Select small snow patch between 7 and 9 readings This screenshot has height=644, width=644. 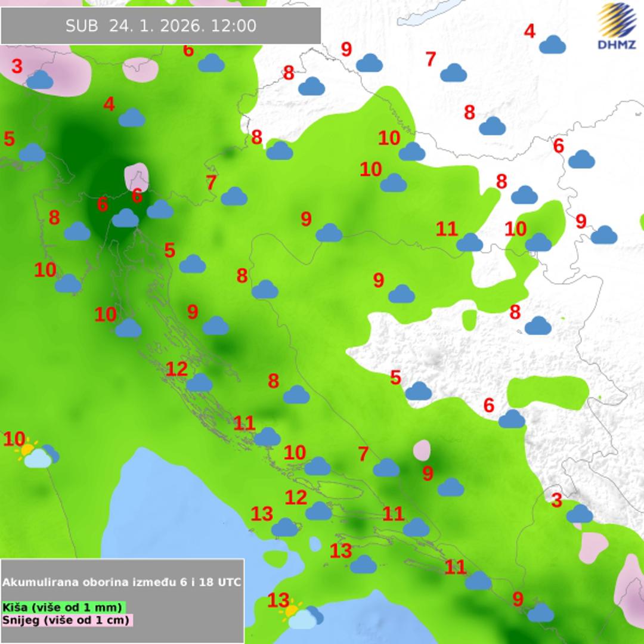(422, 450)
